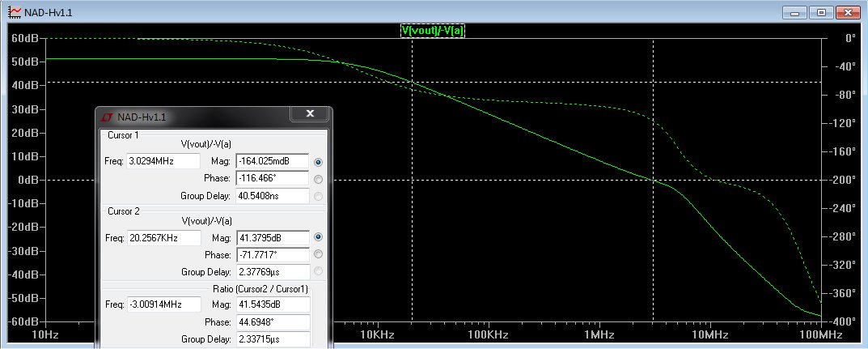Click Ratio Mag field 41.5435dB
Viewport: 868px width, 349px height.
273,304
